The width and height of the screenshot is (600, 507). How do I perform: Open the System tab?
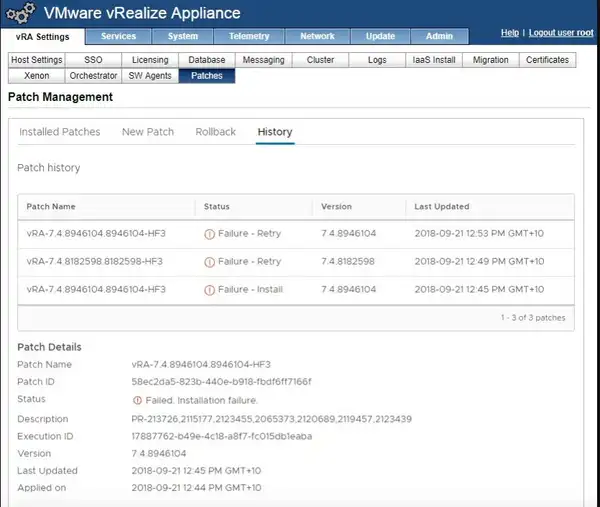pos(183,36)
